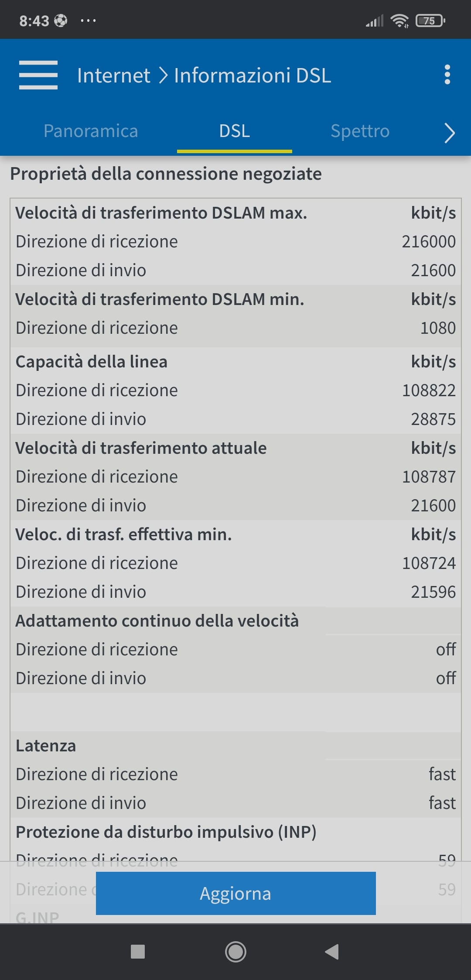
Task: Tap the Android home button
Action: click(235, 951)
